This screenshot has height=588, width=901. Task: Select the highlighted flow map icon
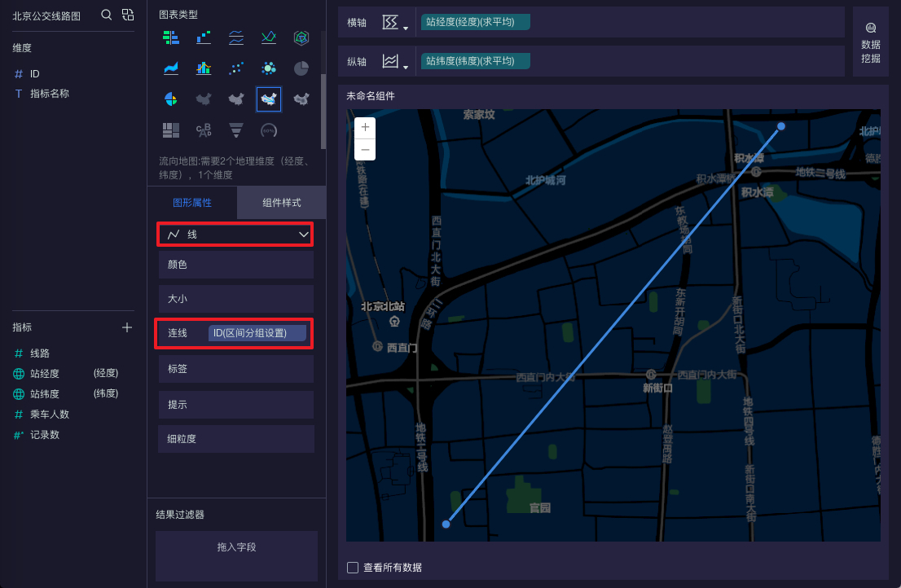pyautogui.click(x=268, y=99)
